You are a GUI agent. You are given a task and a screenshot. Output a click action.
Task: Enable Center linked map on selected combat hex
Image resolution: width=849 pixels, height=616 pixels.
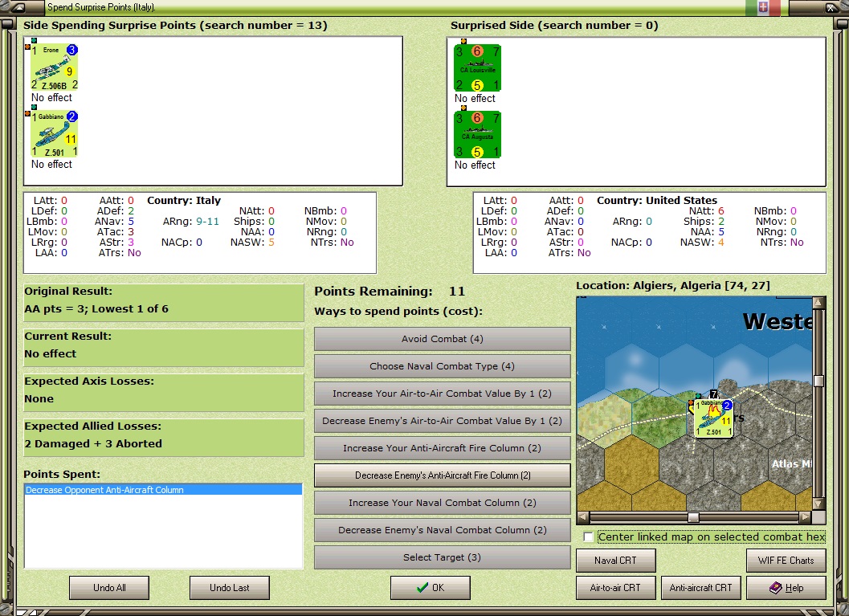[589, 537]
